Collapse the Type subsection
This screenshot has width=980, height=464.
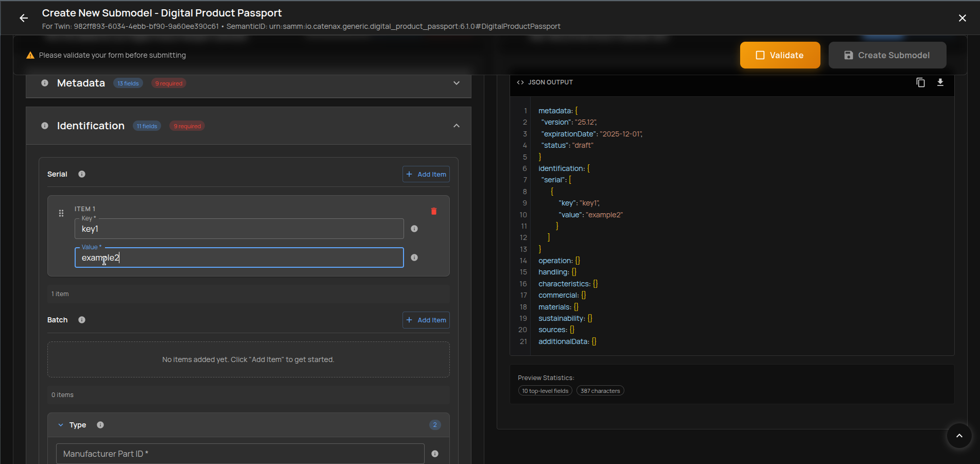coord(61,425)
